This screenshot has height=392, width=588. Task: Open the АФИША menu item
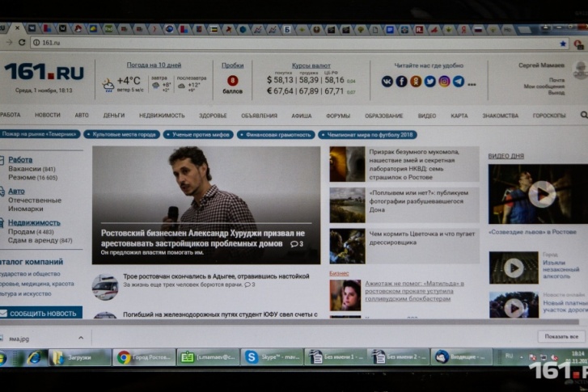302,116
